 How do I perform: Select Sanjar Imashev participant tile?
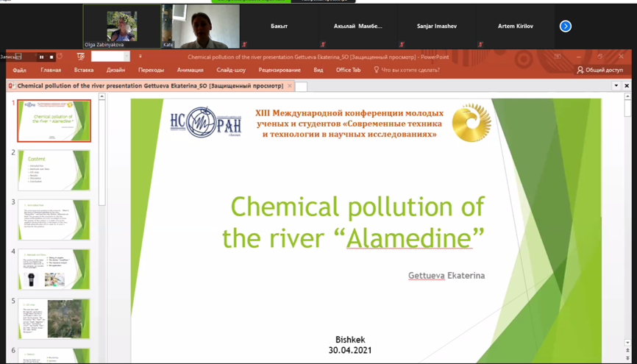click(437, 26)
